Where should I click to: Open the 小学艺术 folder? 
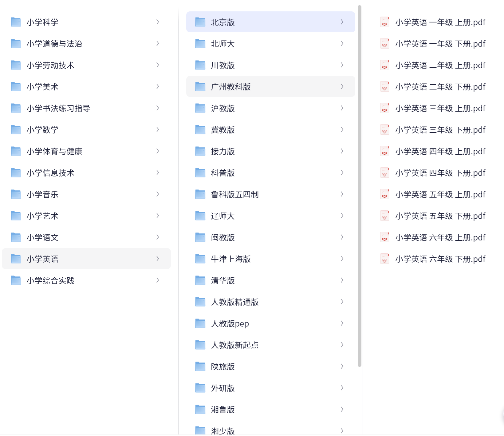[x=86, y=216]
